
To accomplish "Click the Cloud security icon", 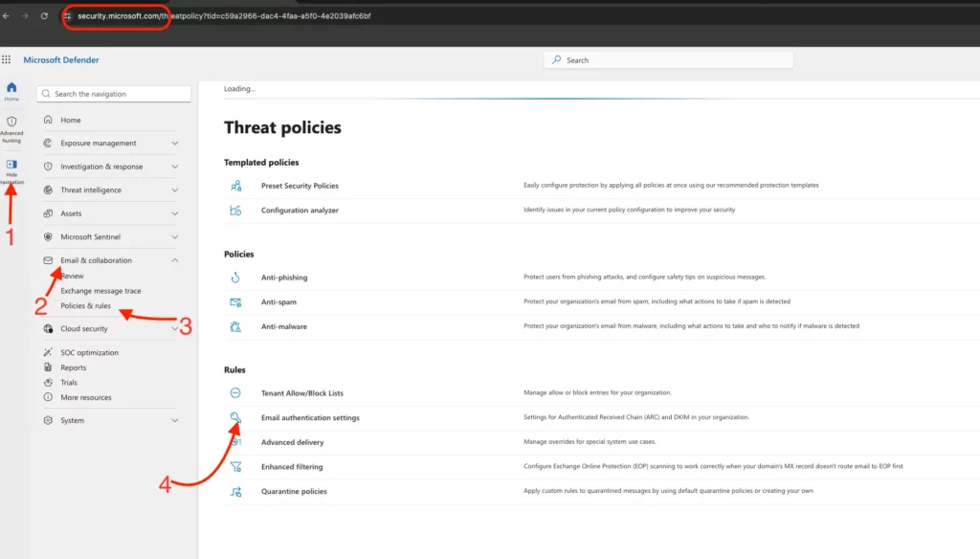I will [48, 328].
